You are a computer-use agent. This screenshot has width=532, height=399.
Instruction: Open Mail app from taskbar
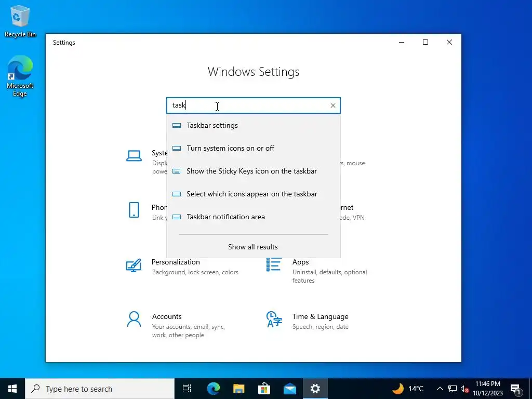pos(290,389)
